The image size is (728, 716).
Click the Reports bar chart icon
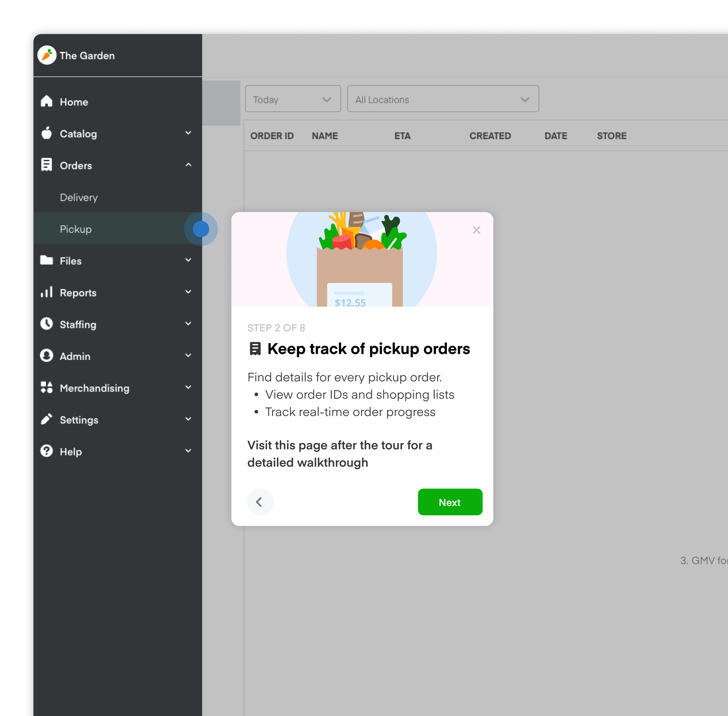47,292
